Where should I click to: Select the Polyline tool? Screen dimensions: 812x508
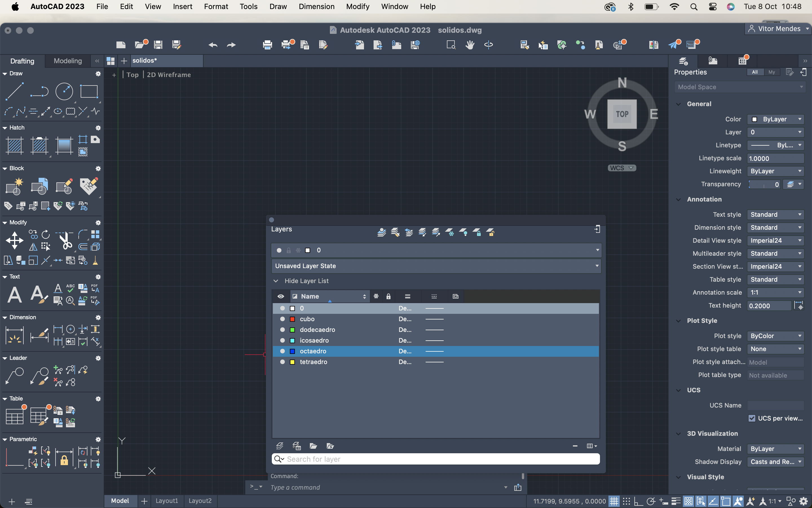click(39, 91)
